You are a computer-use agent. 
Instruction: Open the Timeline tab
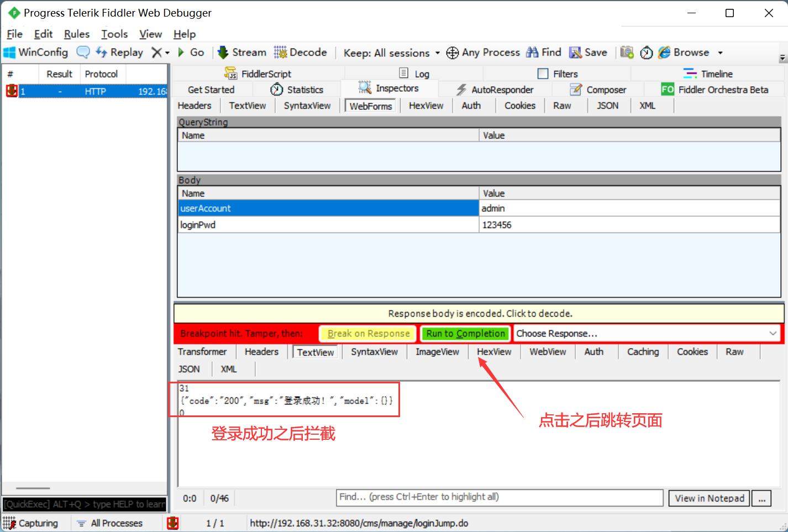708,73
